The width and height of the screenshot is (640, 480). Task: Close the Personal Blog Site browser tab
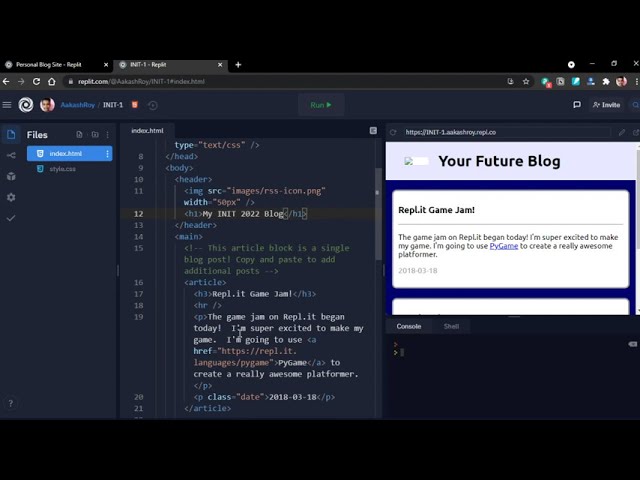coord(106,64)
